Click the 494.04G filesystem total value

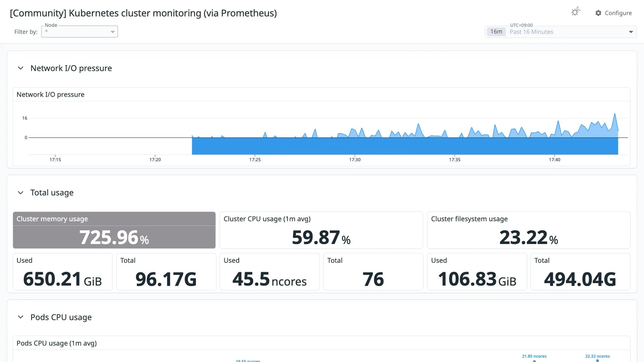point(580,279)
